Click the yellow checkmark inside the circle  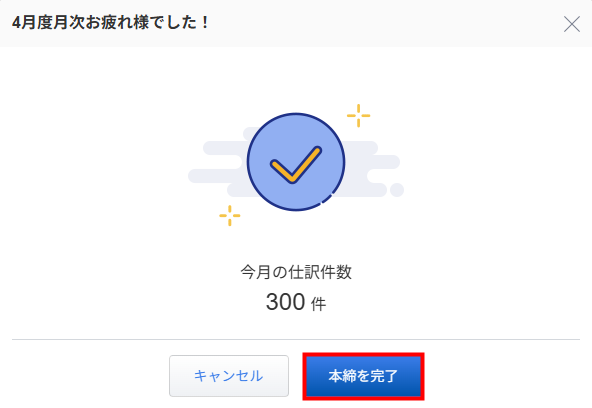point(296,165)
